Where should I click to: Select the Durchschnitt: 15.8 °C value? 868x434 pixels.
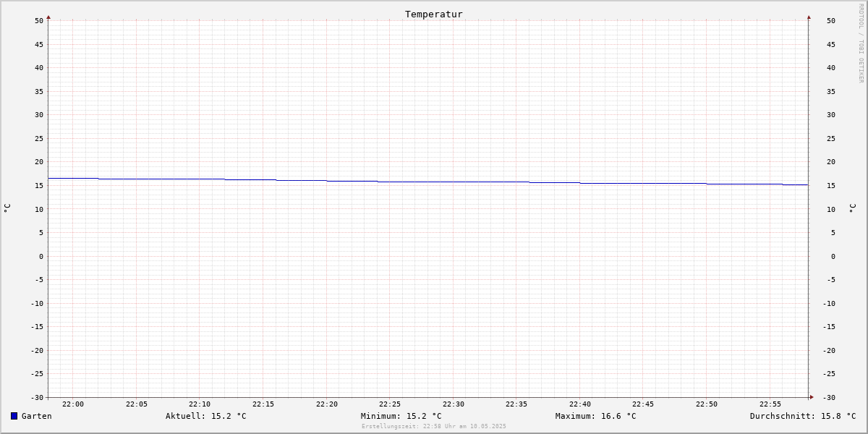tap(803, 416)
